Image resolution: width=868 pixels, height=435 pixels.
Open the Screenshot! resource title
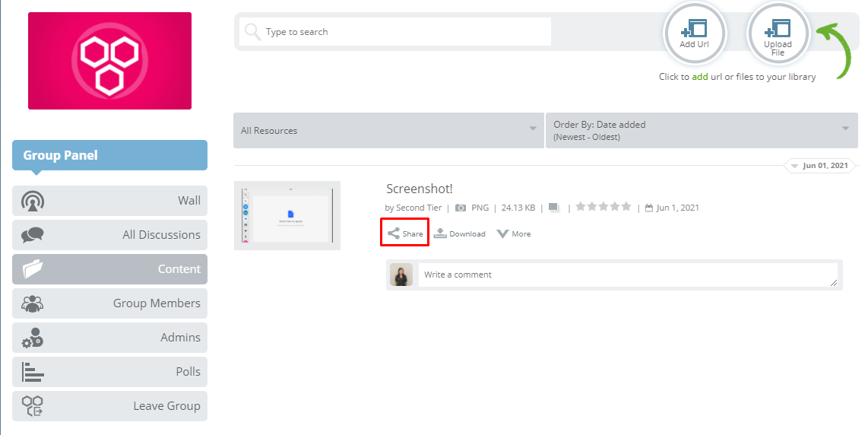click(419, 189)
